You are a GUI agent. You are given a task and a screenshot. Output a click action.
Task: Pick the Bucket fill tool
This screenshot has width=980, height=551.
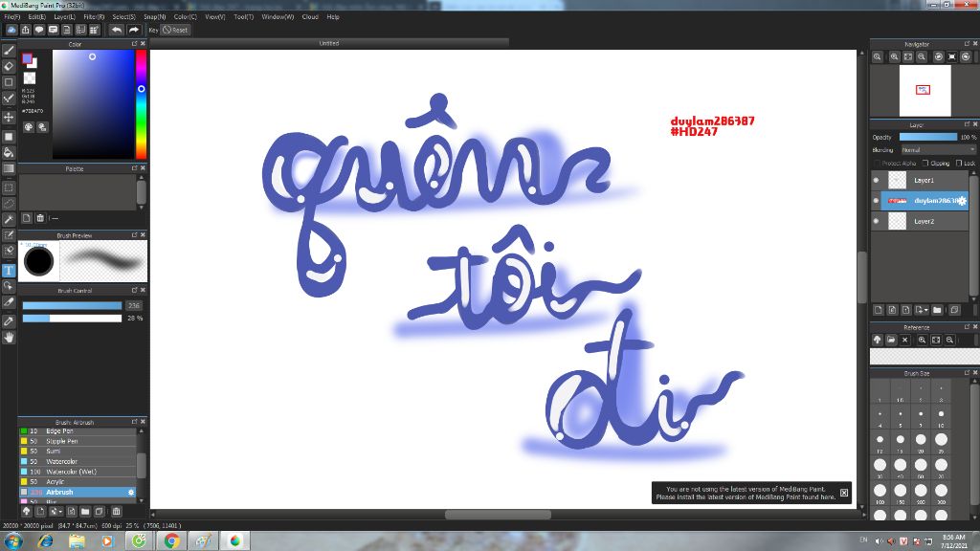click(x=9, y=152)
